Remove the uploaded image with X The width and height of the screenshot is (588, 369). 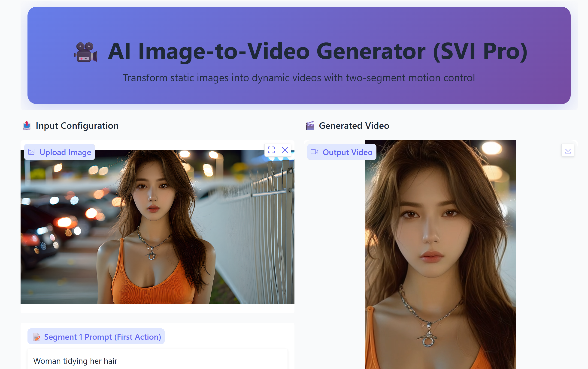[285, 150]
